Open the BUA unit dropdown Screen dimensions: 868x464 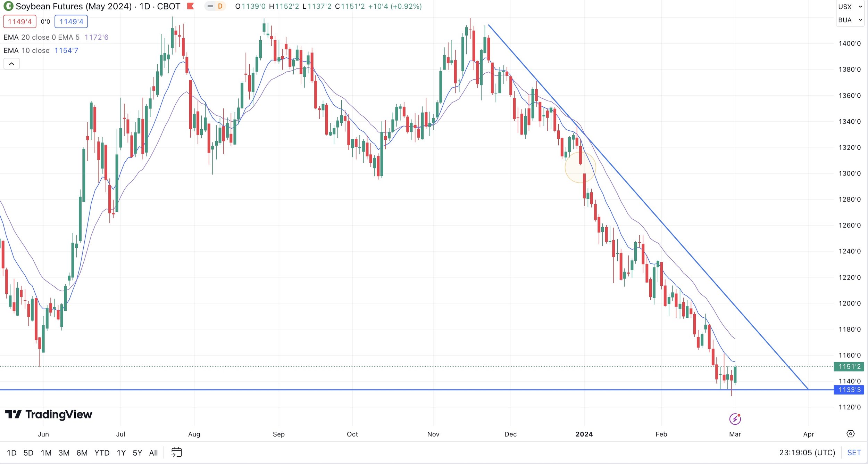click(850, 20)
